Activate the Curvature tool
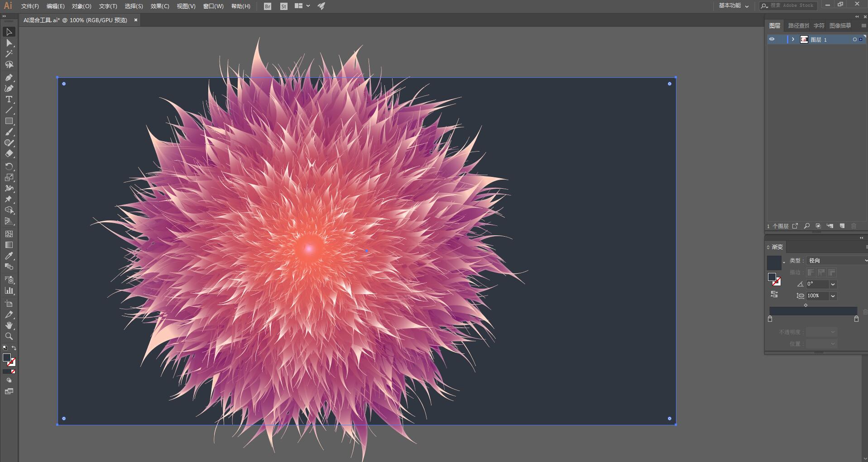Viewport: 868px width, 462px height. [x=9, y=88]
